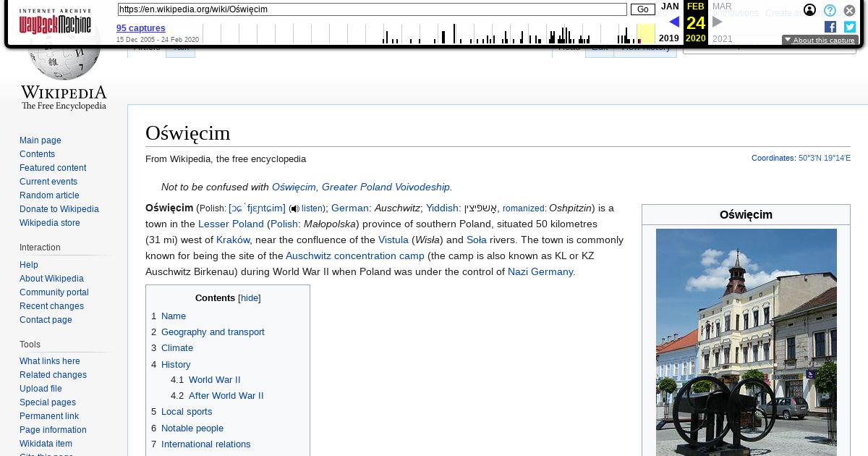Viewport: 868px width, 456px height.
Task: Open the Kraków link
Action: coord(233,240)
